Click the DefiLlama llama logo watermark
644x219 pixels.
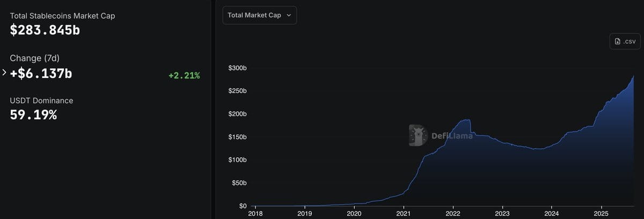click(418, 135)
